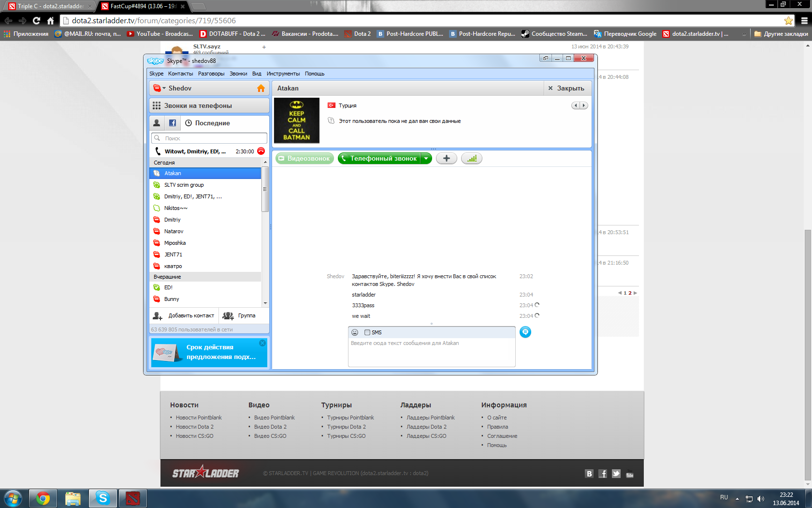This screenshot has width=812, height=508.
Task: Switch to the FastCup#4894 browser tab
Action: tap(143, 6)
